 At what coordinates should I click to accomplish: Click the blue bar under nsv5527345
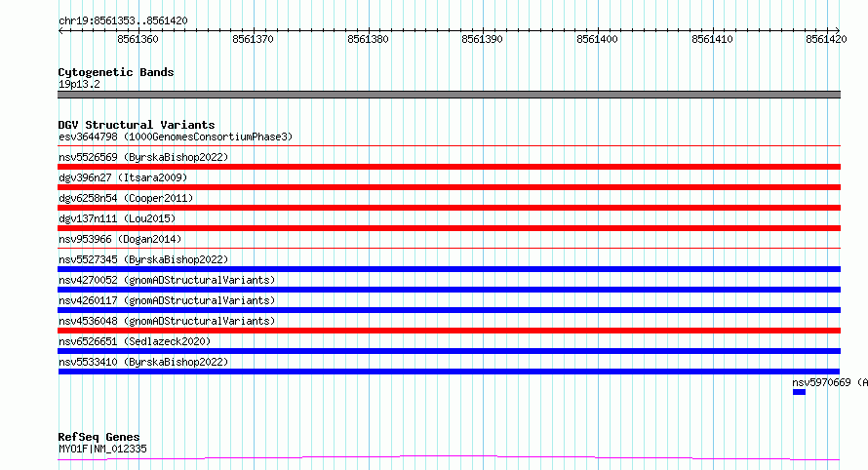click(x=449, y=269)
